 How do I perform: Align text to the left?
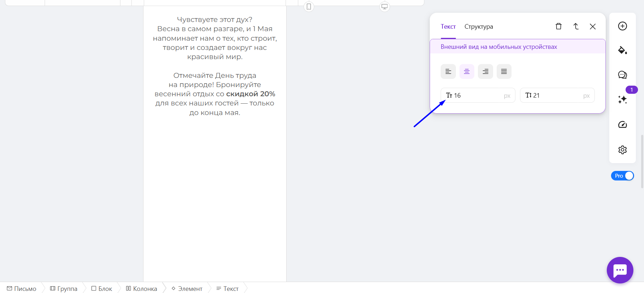tap(448, 71)
